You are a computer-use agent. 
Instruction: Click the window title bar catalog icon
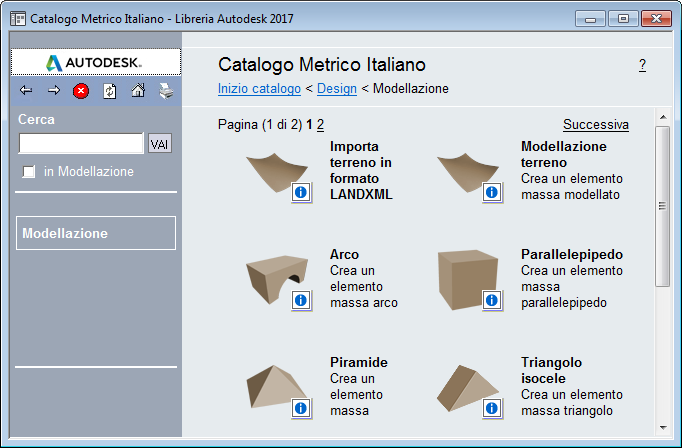18,19
